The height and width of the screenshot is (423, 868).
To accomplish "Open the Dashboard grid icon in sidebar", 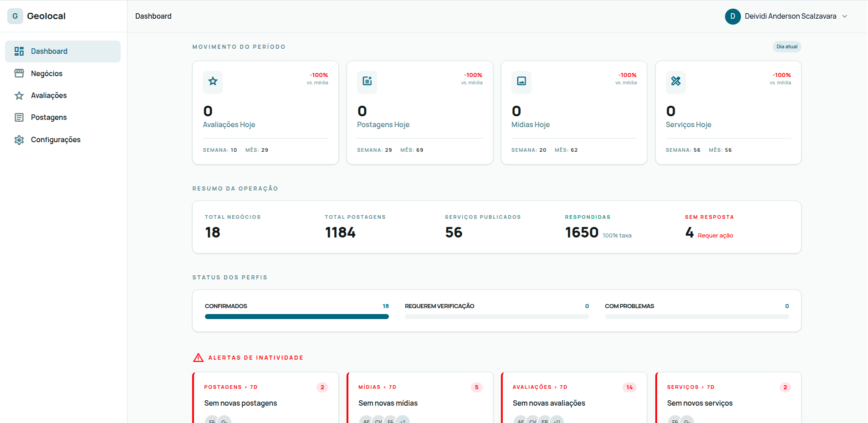I will [19, 51].
